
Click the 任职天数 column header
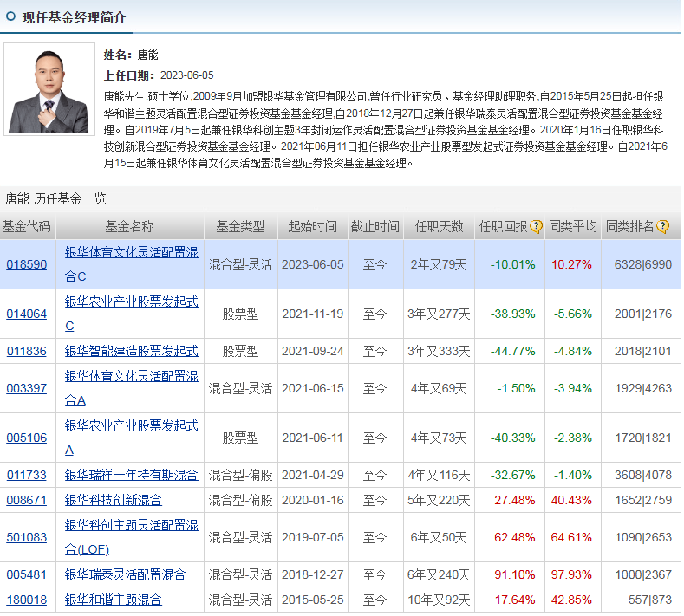point(439,227)
